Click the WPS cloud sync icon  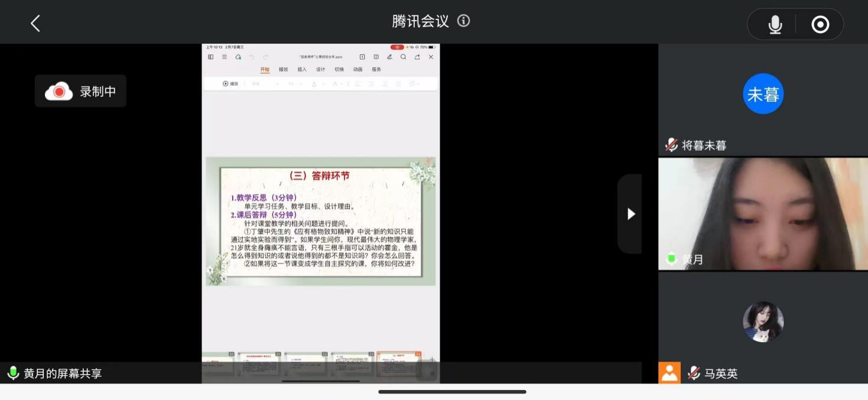tap(238, 57)
